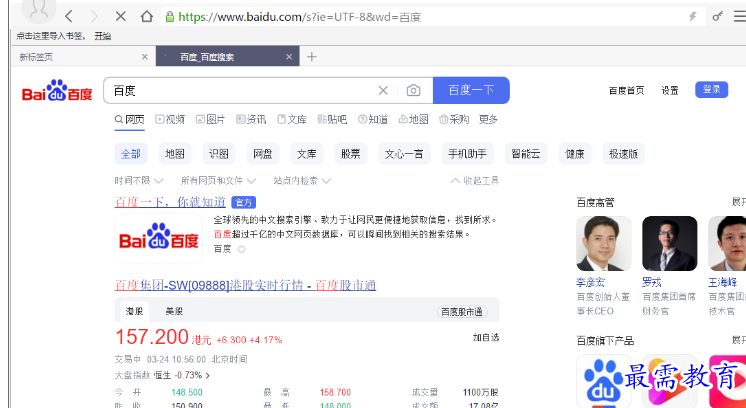Go back with the browser back arrow
The image size is (746, 408).
(69, 17)
